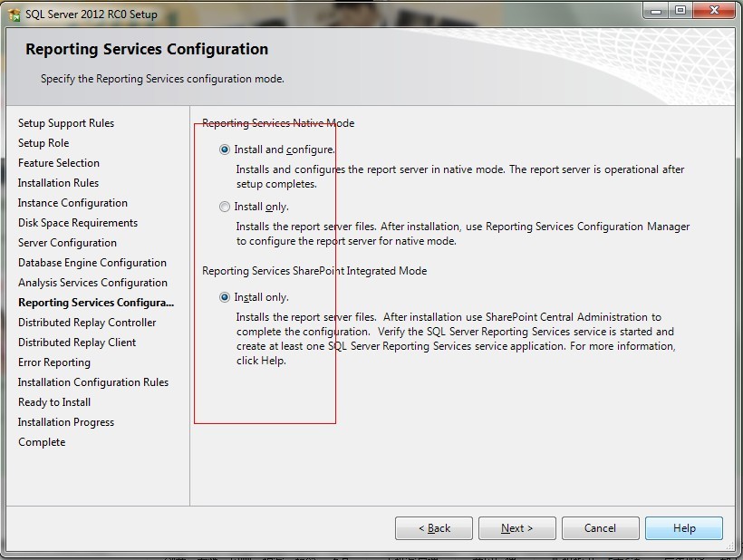Click 'Reporting Services Native Mode' group label
Image resolution: width=743 pixels, height=560 pixels.
[278, 123]
